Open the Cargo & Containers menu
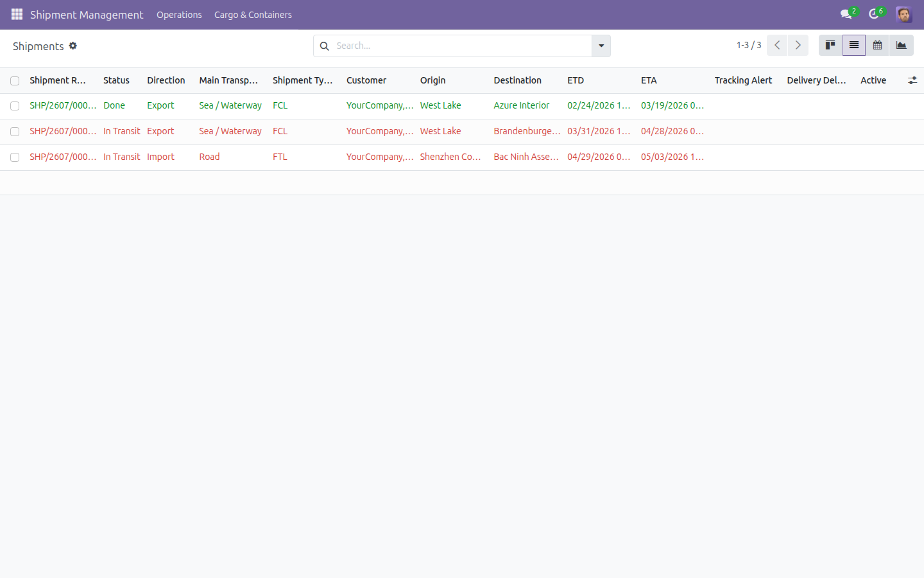The image size is (924, 578). (x=253, y=15)
